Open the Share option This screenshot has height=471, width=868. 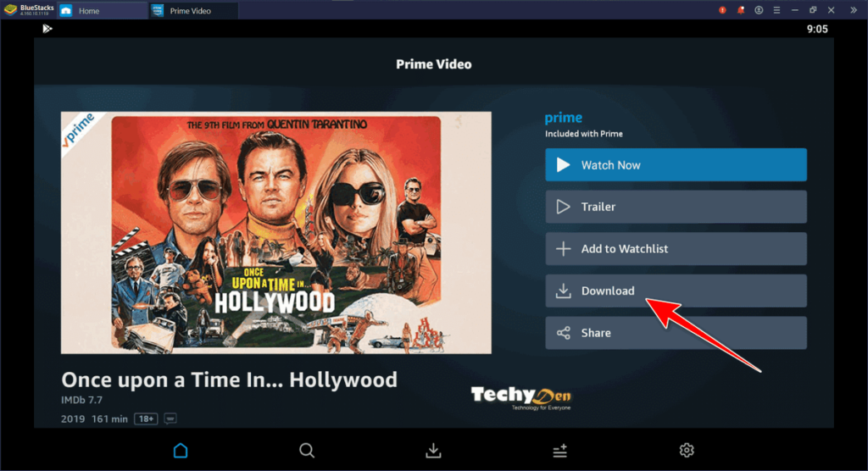click(676, 333)
